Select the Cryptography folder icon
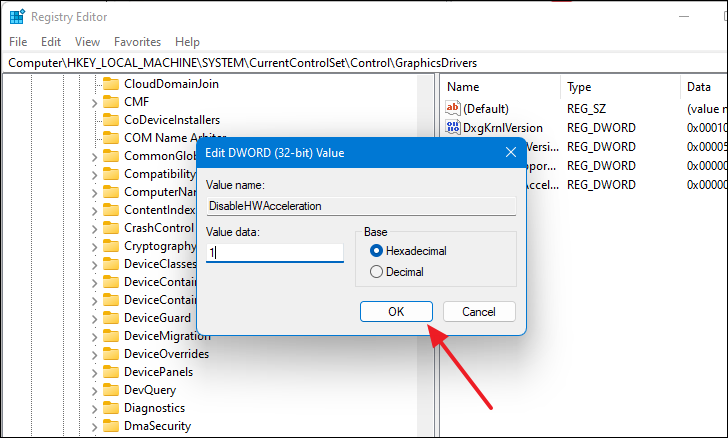Image resolution: width=728 pixels, height=438 pixels. click(x=110, y=246)
